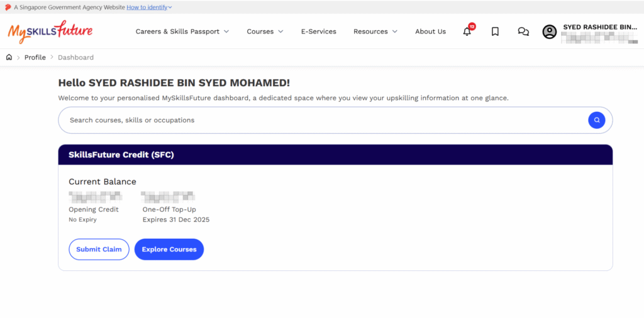
Task: Open the About Us menu item
Action: point(430,31)
